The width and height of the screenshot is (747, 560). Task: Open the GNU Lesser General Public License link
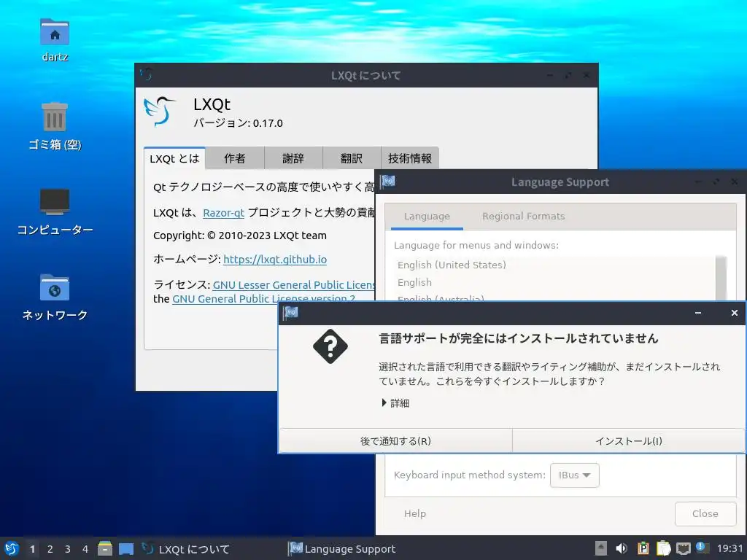(x=293, y=285)
